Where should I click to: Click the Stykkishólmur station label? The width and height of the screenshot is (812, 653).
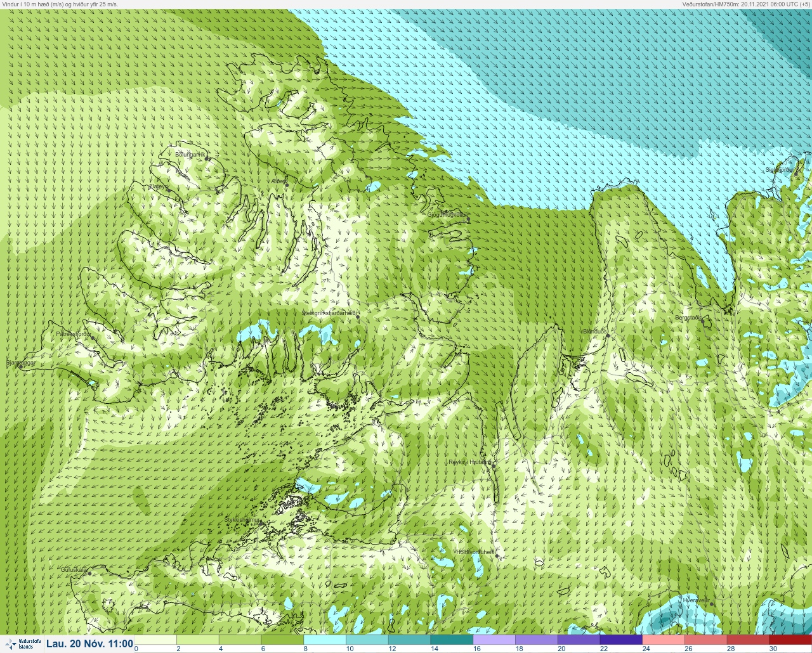[242, 520]
